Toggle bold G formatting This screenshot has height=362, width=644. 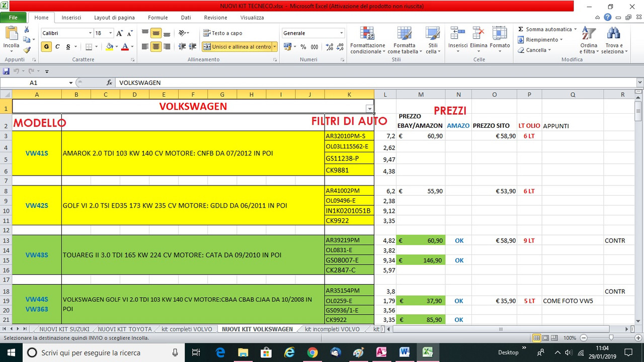46,47
